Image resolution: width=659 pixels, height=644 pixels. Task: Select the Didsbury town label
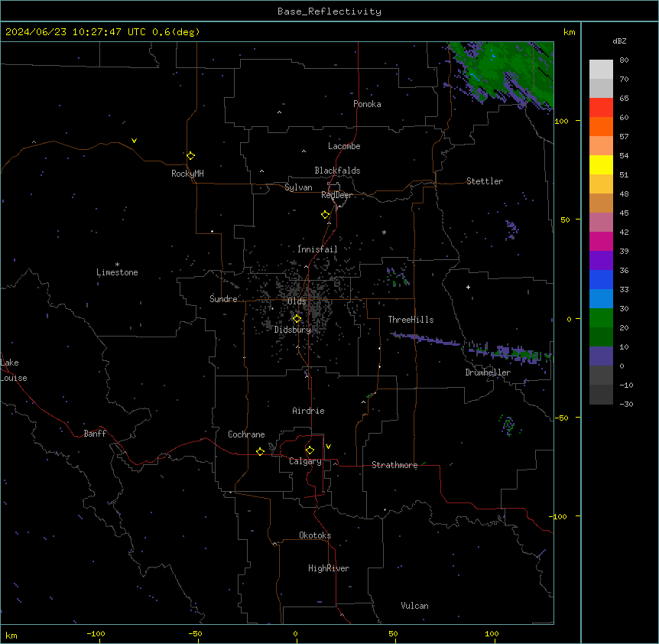tap(293, 330)
